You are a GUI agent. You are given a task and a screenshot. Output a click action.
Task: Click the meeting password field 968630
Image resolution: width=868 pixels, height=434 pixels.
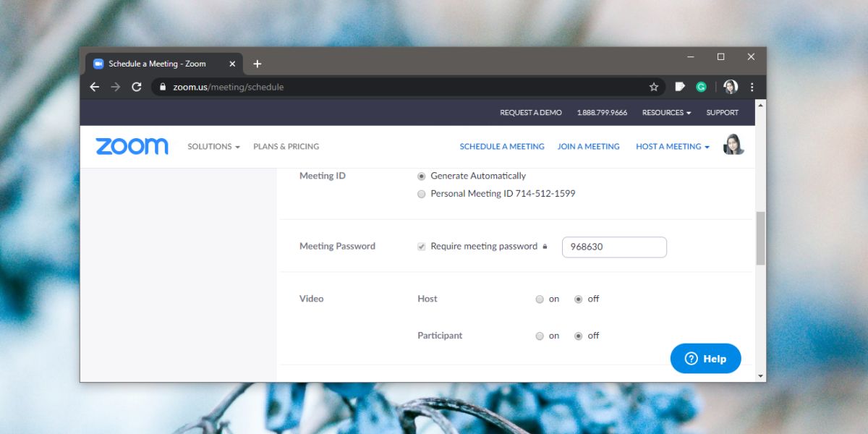coord(614,247)
